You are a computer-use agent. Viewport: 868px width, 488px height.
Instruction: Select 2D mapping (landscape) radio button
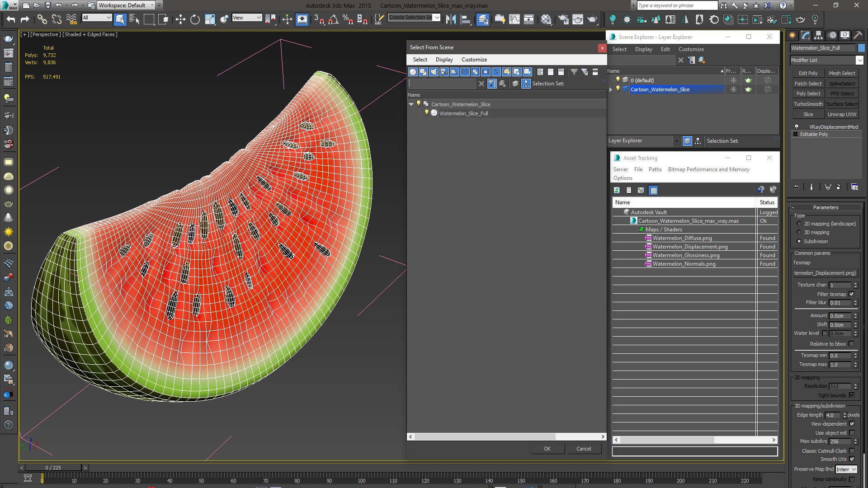(x=799, y=224)
